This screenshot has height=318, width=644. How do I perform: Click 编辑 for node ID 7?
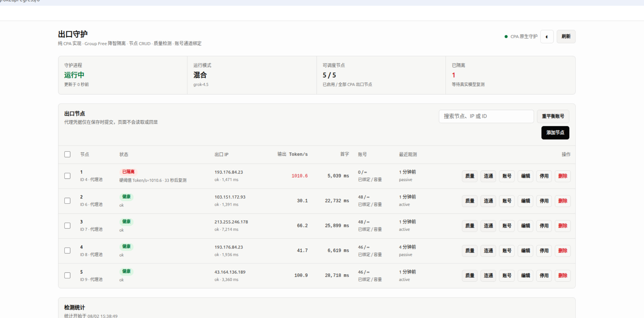pyautogui.click(x=525, y=226)
